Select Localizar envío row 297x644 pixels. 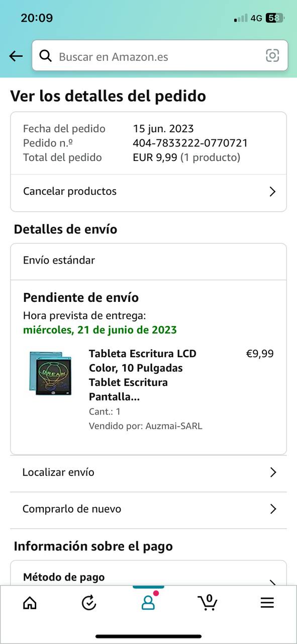[148, 472]
